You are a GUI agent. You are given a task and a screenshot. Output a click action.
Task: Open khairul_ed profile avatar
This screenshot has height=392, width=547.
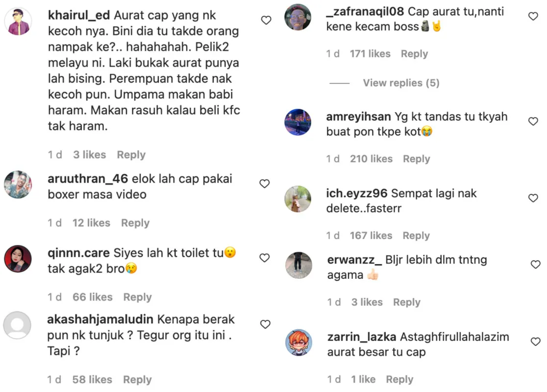(18, 21)
